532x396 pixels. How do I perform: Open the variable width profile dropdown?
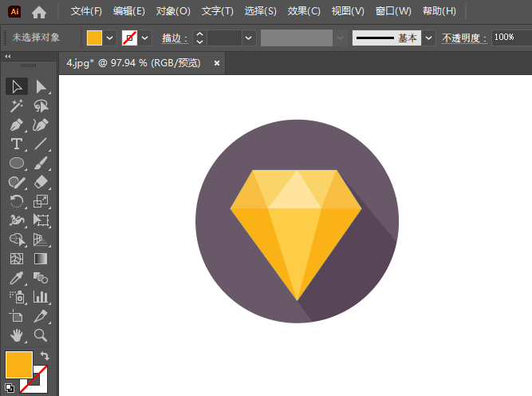point(340,38)
